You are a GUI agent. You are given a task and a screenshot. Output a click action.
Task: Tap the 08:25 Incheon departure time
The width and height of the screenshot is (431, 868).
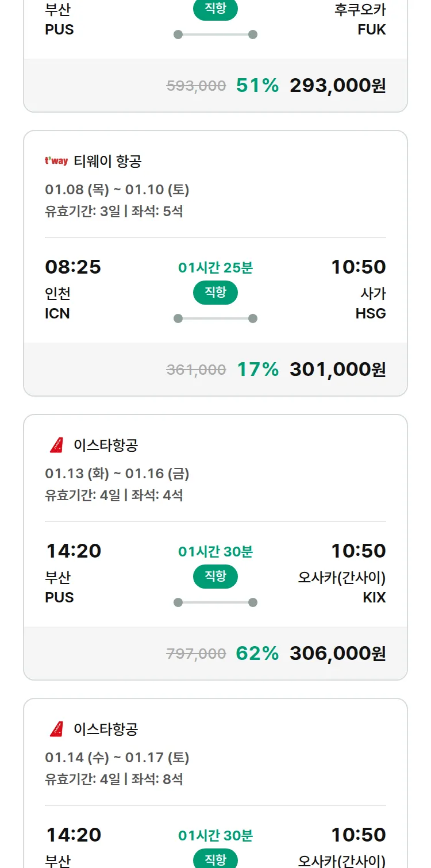pos(73,267)
